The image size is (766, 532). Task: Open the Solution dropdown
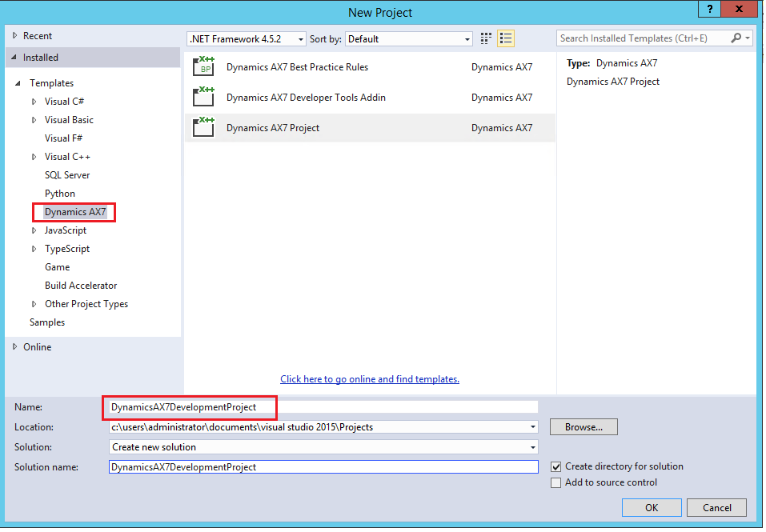tap(323, 447)
